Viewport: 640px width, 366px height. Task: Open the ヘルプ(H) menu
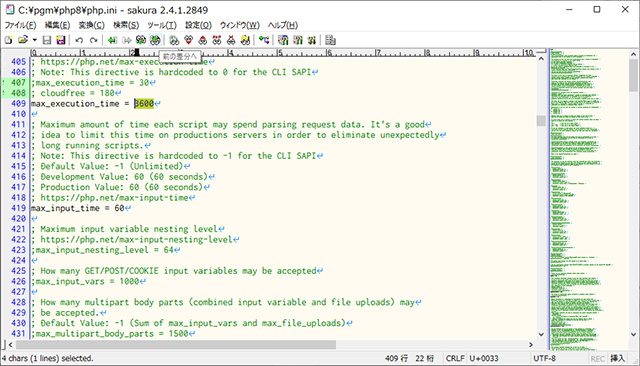[x=283, y=25]
